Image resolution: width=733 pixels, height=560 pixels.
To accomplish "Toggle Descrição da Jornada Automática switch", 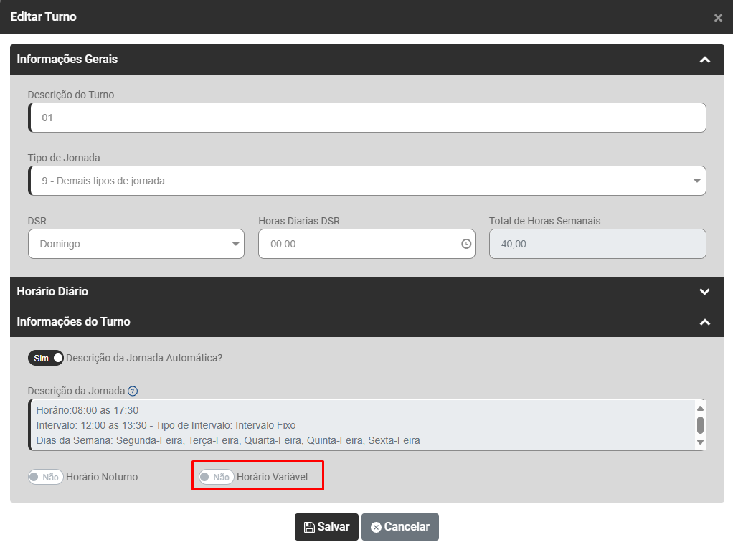I will pyautogui.click(x=46, y=358).
